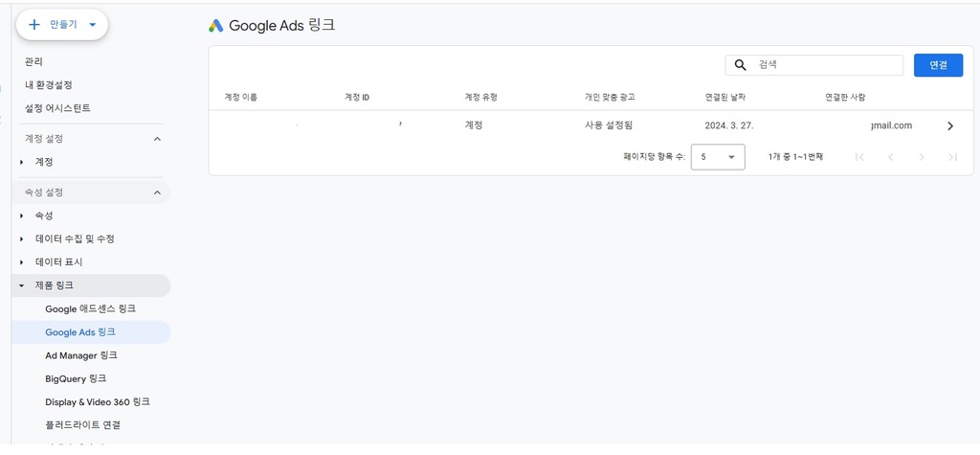This screenshot has width=980, height=455.
Task: Click the 연결한 사람 column header
Action: pyautogui.click(x=845, y=97)
